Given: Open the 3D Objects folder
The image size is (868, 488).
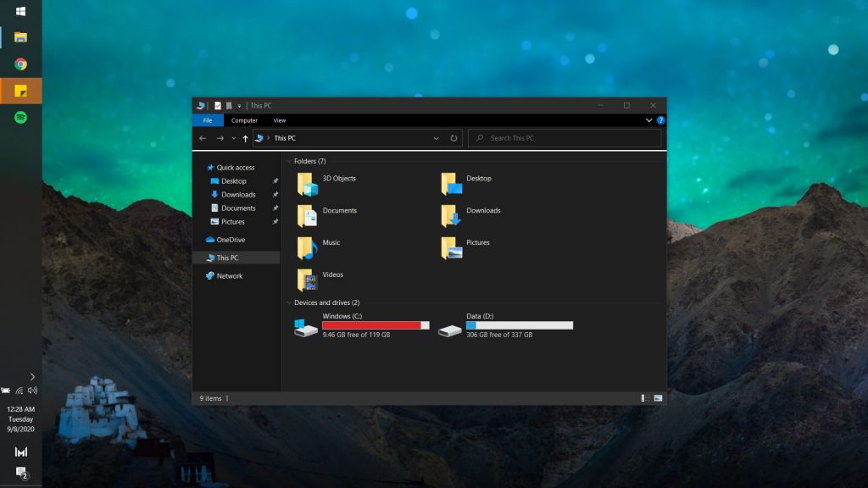Looking at the screenshot, I should tap(326, 184).
